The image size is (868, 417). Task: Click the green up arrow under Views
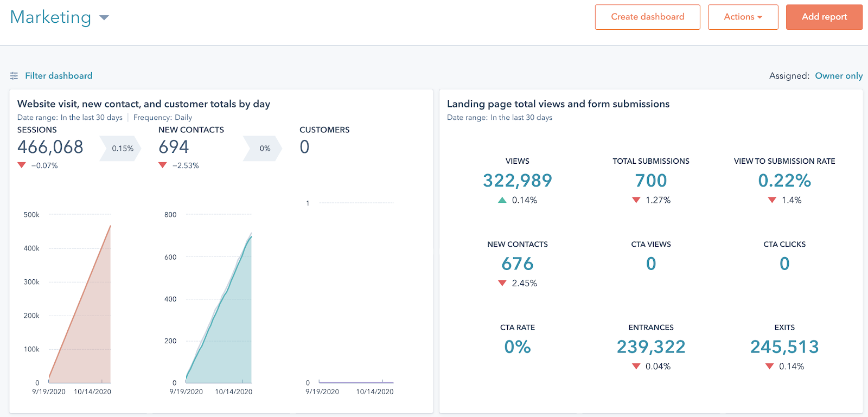(502, 200)
